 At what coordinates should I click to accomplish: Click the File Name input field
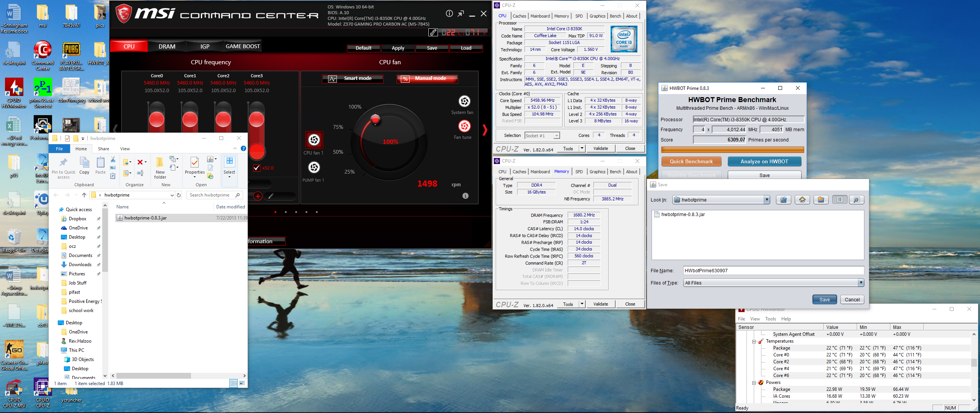(773, 270)
